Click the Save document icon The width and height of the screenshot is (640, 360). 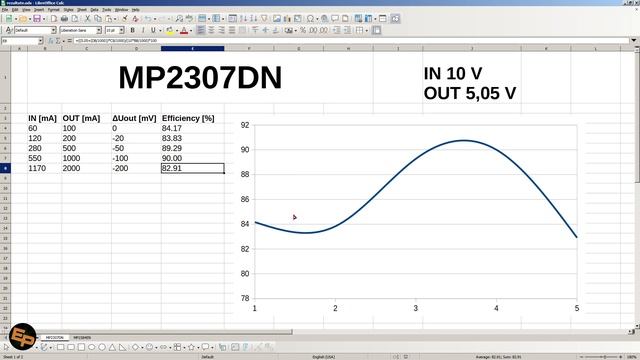(37, 19)
